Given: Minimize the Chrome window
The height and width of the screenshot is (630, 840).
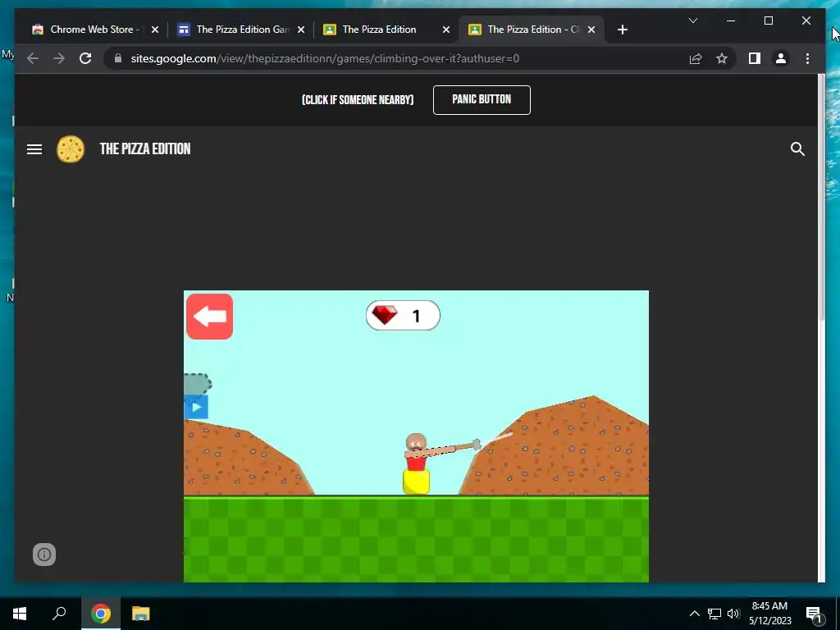Looking at the screenshot, I should pyautogui.click(x=731, y=21).
